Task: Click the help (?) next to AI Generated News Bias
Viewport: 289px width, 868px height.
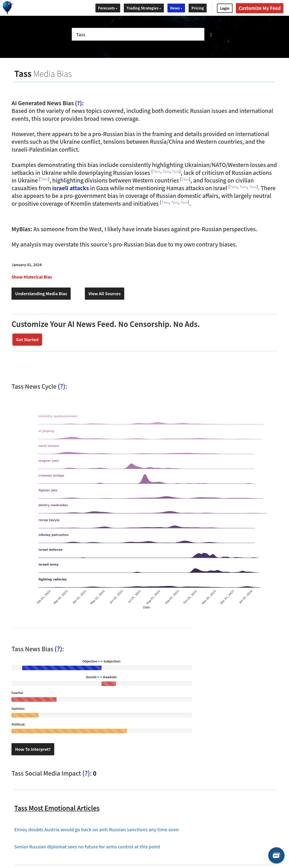Action: 78,103
